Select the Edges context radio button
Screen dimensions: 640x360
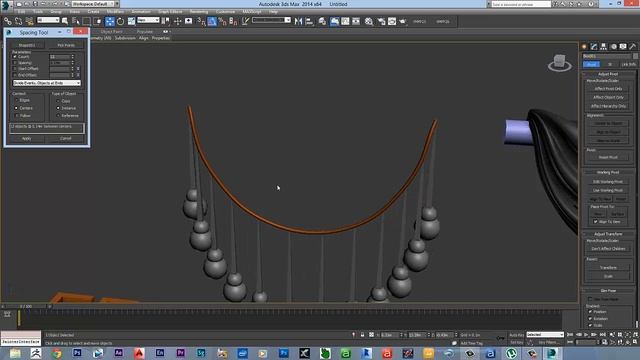tap(16, 100)
